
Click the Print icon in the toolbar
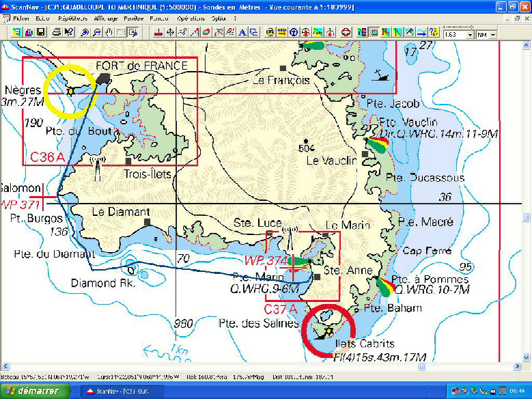tap(57, 32)
